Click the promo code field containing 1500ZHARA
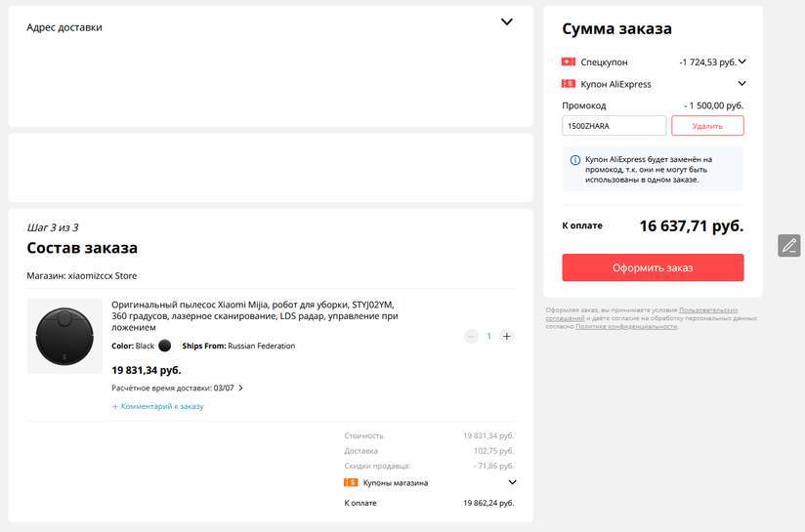This screenshot has width=805, height=532. click(614, 126)
